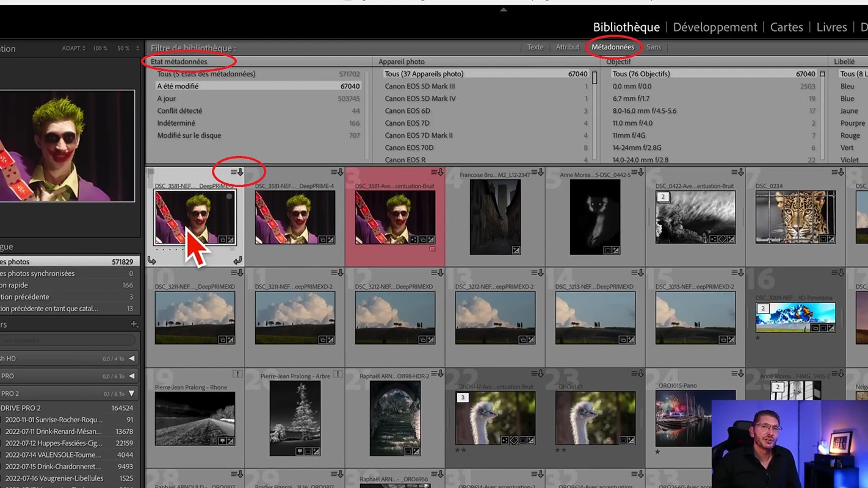Click metadata status icon on DSC_3209 Panorama cell
The width and height of the screenshot is (868, 488).
[x=837, y=273]
